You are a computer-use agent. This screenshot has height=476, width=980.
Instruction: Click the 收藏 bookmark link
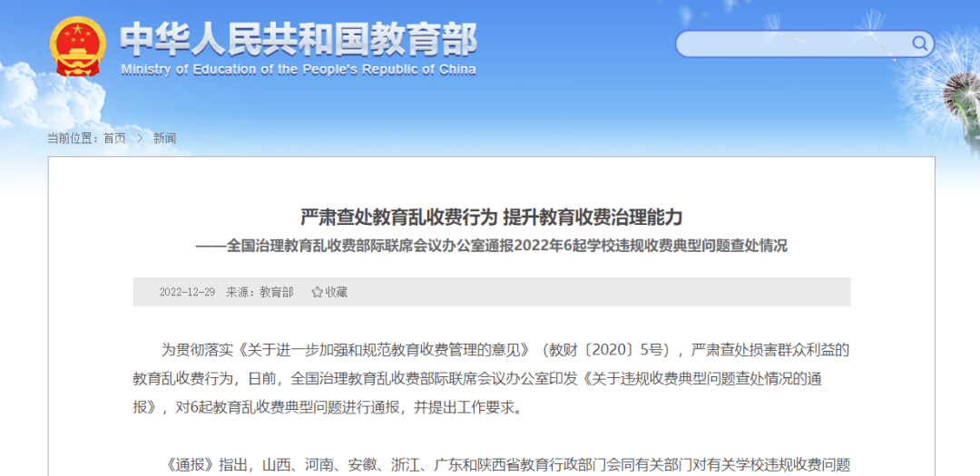pos(337,292)
